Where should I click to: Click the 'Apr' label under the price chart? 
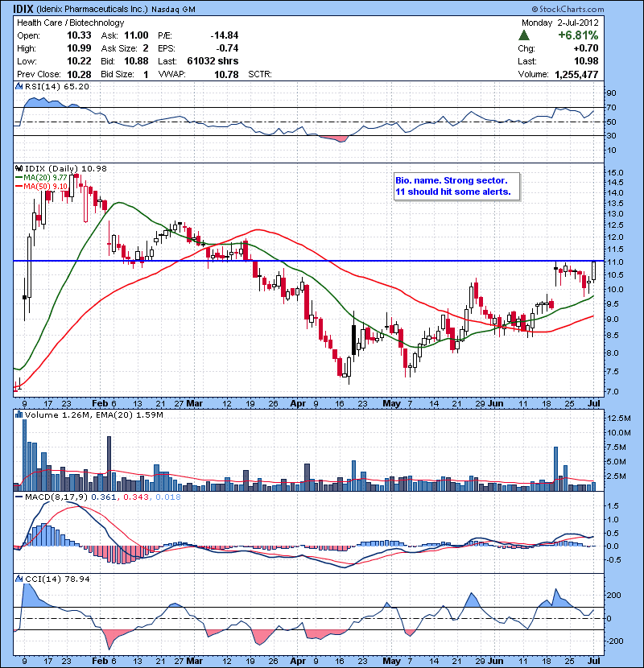pos(298,403)
